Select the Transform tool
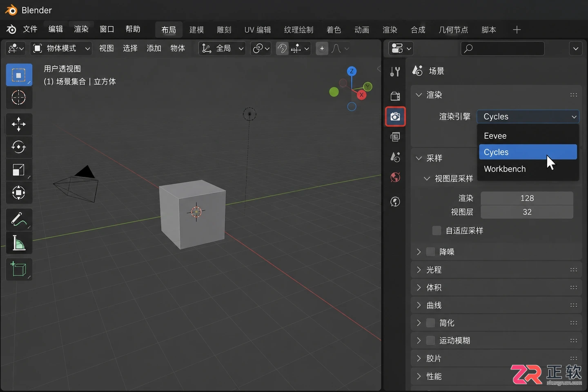Viewport: 588px width, 392px height. pos(19,192)
